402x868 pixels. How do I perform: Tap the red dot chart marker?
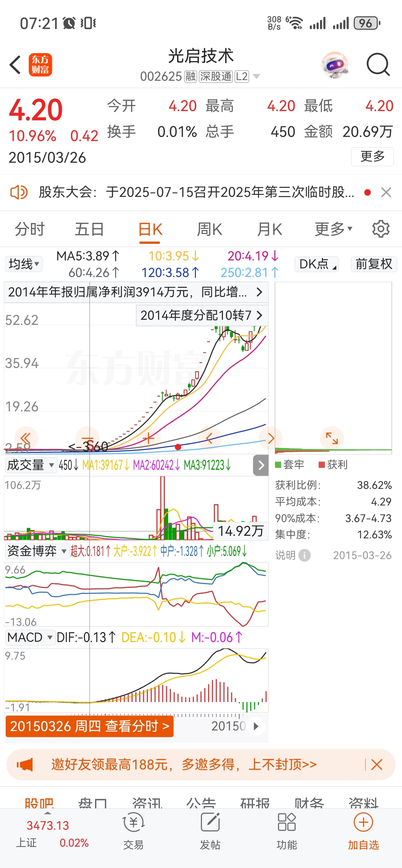coord(178,447)
